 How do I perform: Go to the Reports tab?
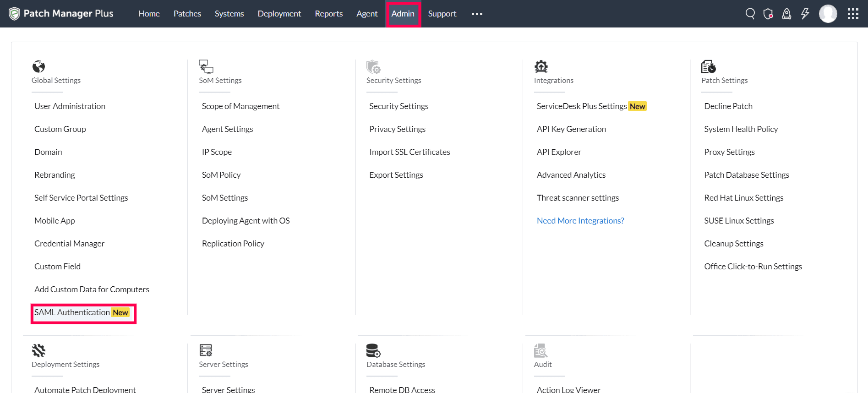point(328,14)
